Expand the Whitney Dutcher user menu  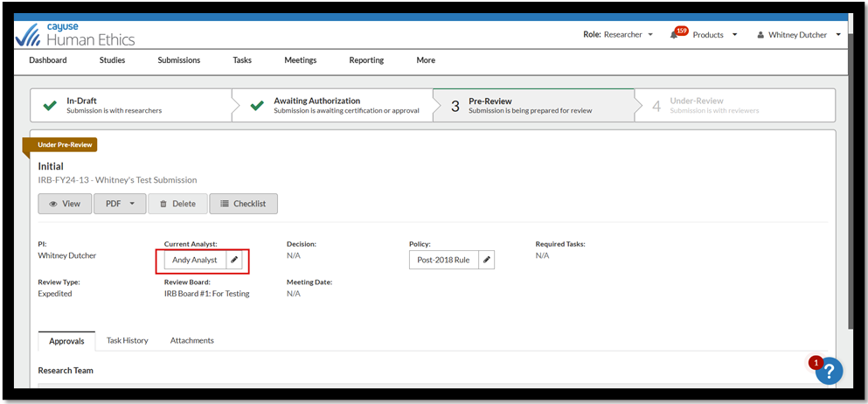pyautogui.click(x=798, y=35)
